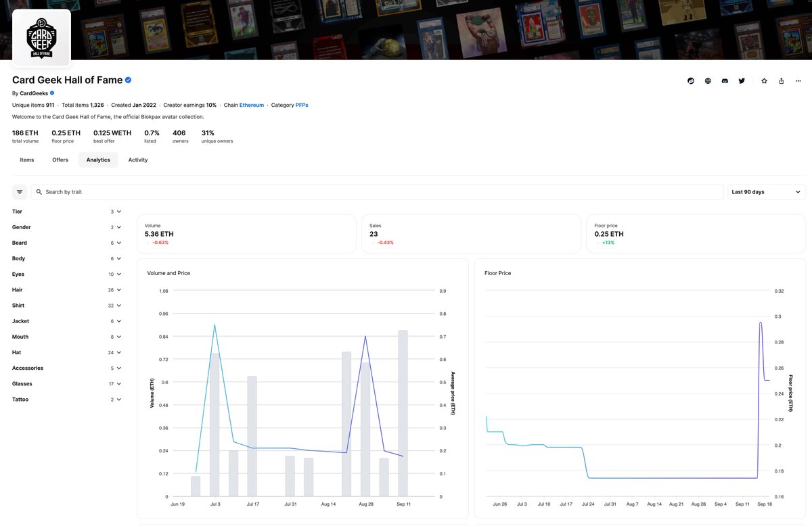Open the Etherscan contract link icon

point(691,80)
